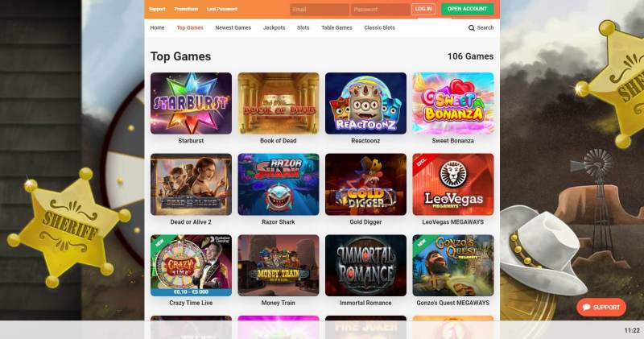Open the Starburst game thumbnail
This screenshot has height=339, width=644.
(x=191, y=104)
